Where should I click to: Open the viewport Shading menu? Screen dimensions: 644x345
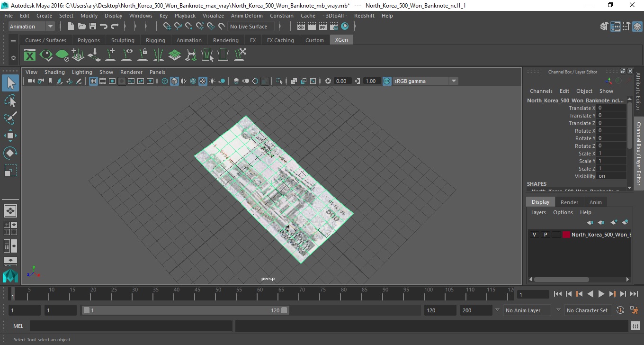coord(54,72)
